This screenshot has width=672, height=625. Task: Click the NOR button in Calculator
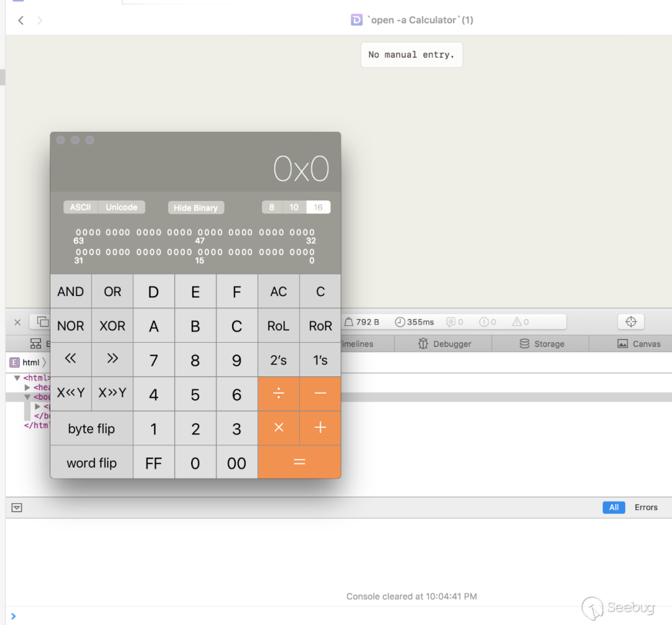pyautogui.click(x=71, y=326)
